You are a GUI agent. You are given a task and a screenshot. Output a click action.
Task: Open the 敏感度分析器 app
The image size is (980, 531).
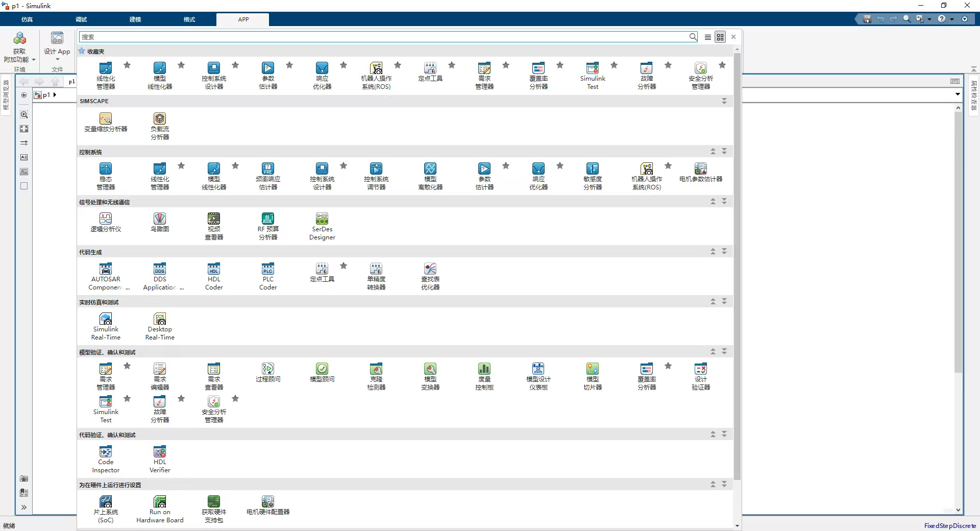tap(593, 177)
